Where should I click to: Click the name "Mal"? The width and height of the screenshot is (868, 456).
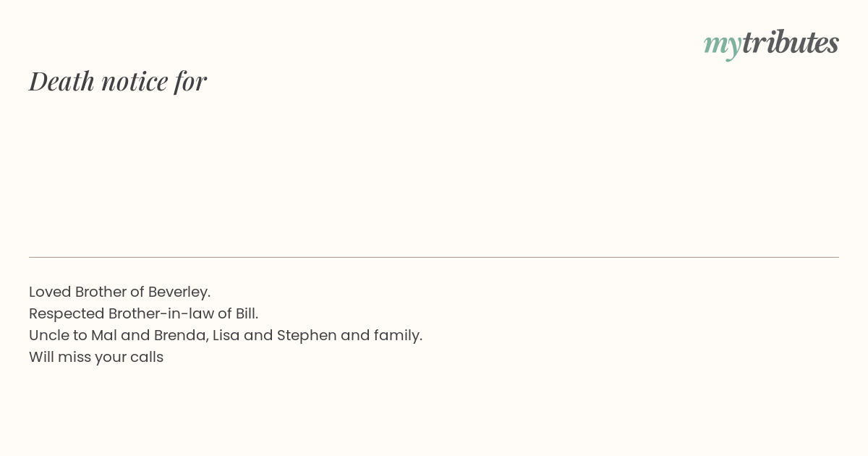click(104, 335)
